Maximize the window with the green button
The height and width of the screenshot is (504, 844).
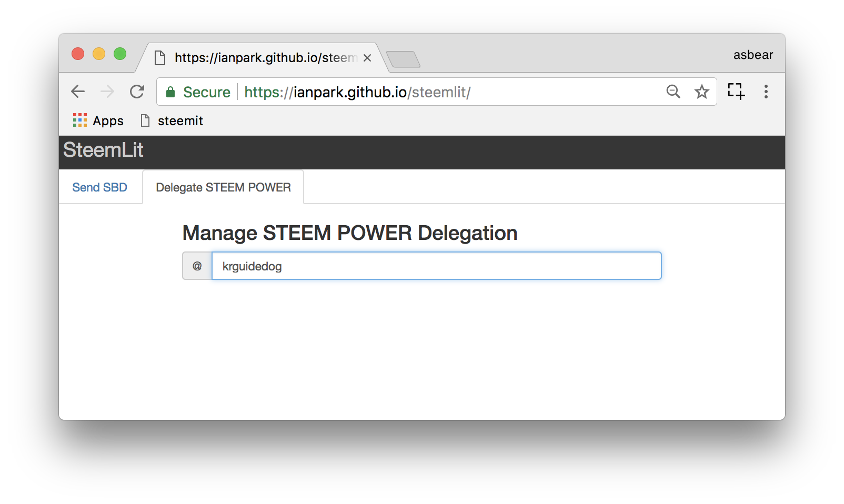120,54
